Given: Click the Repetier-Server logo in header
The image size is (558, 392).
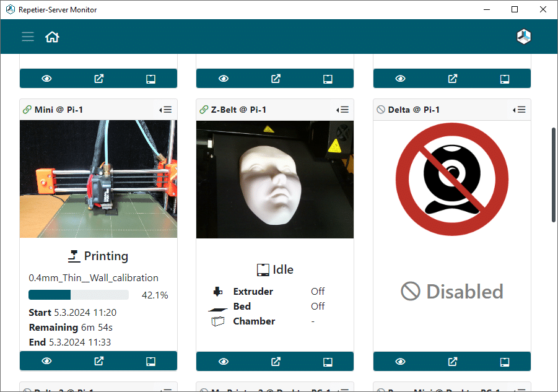Looking at the screenshot, I should pyautogui.click(x=523, y=37).
